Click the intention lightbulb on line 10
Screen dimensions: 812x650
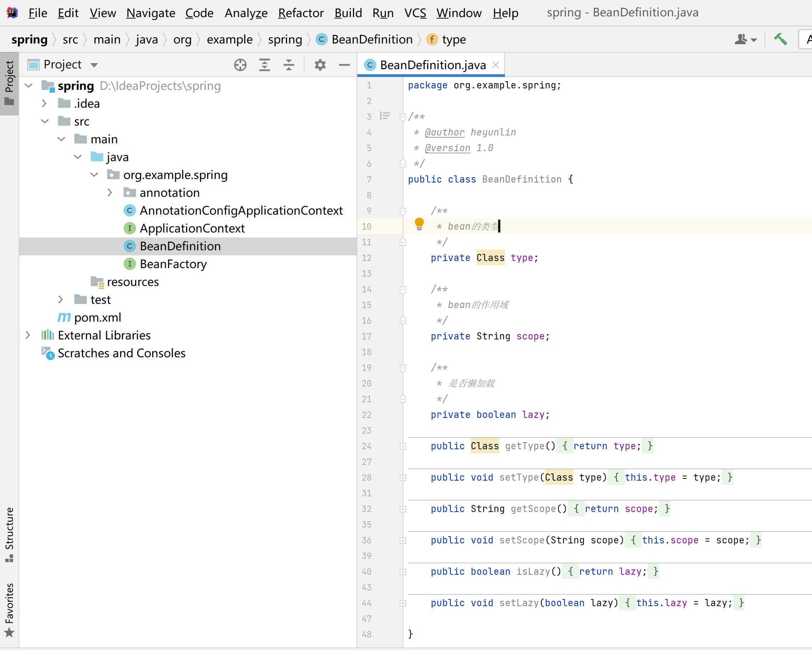[x=419, y=224]
